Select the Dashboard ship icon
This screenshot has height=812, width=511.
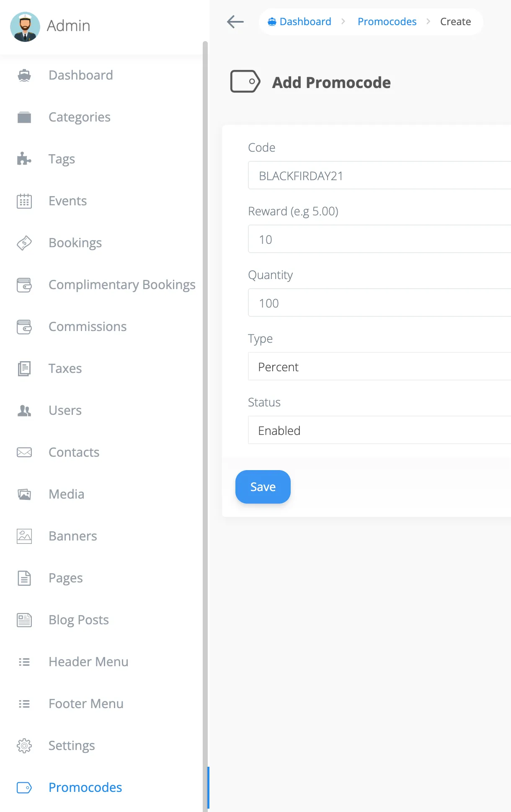pos(24,75)
